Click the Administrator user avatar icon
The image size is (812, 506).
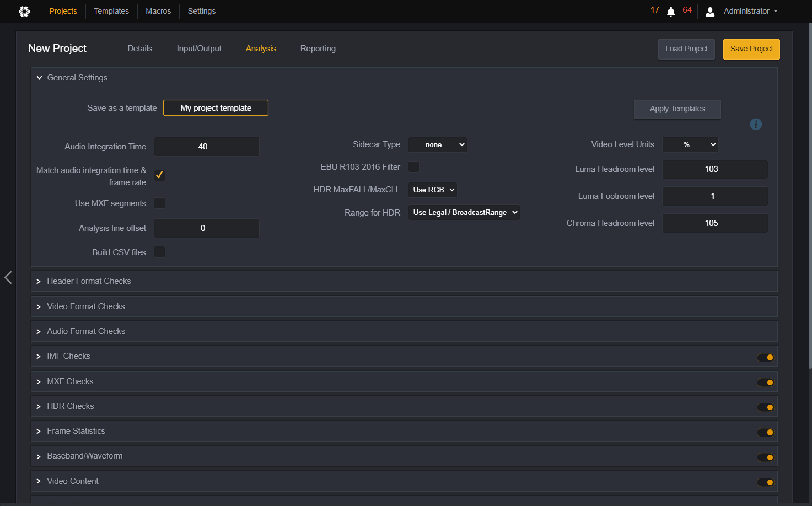pyautogui.click(x=710, y=12)
